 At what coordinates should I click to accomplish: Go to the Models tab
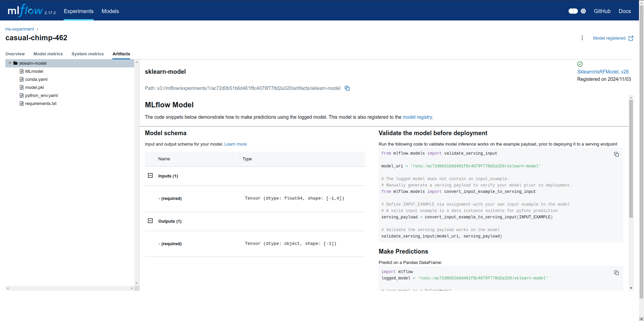click(x=110, y=11)
